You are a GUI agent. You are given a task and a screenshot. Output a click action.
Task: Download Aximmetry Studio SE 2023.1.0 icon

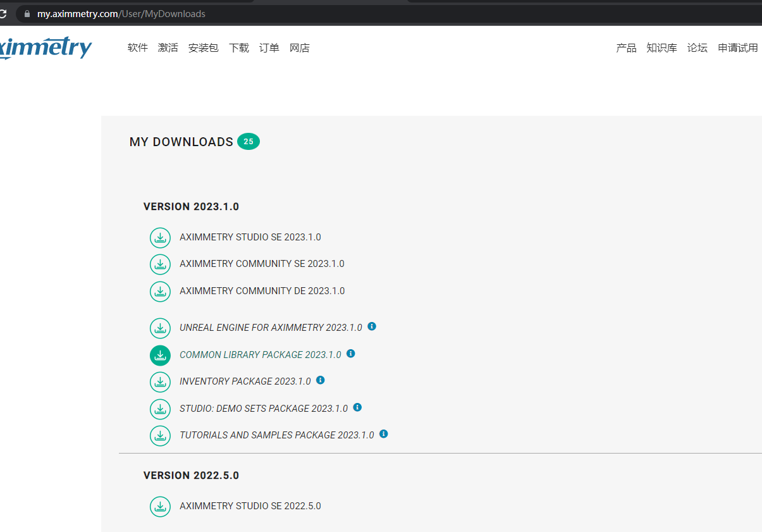point(160,238)
